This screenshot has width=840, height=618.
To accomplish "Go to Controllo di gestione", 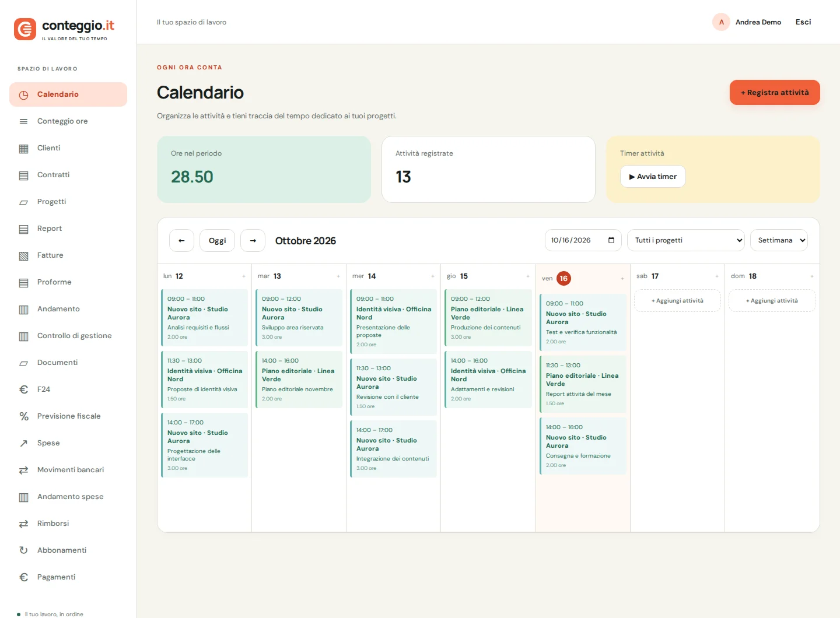I will tap(68, 336).
